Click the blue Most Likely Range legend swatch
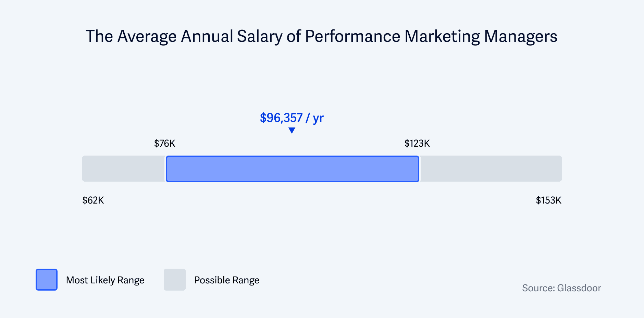This screenshot has height=318, width=644. [x=47, y=280]
